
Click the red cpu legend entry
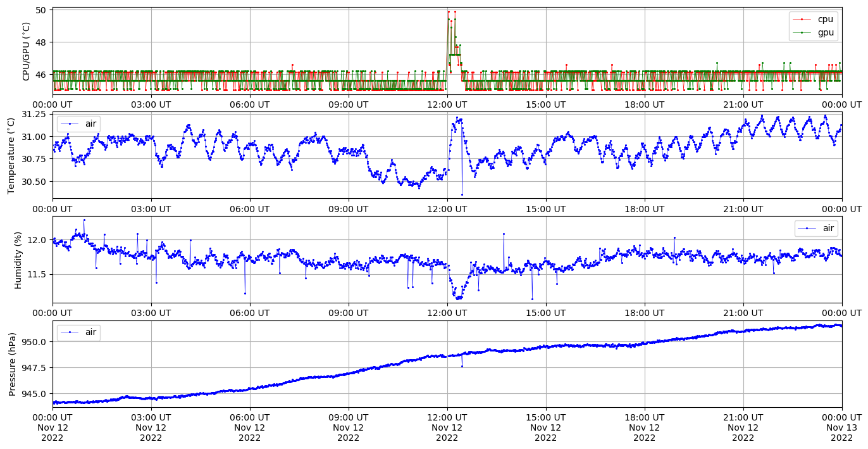pyautogui.click(x=813, y=20)
